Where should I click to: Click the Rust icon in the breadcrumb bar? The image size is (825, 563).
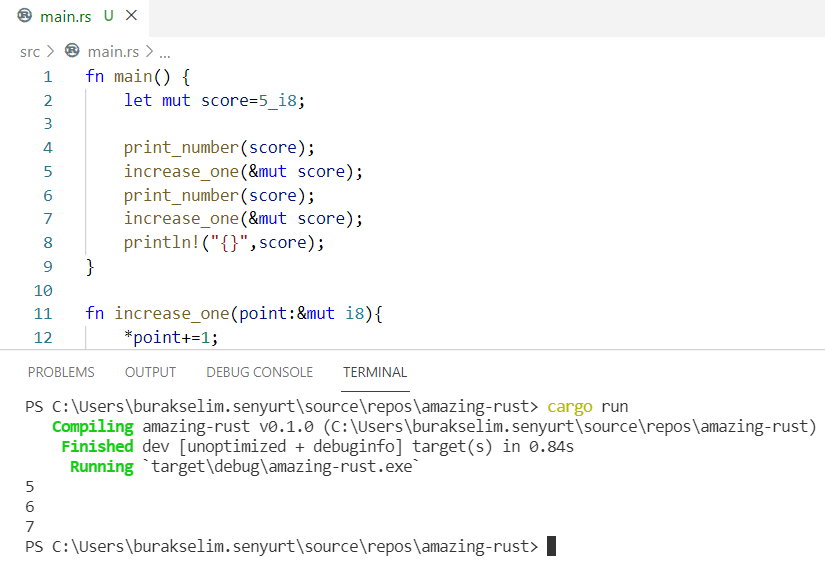tap(72, 51)
